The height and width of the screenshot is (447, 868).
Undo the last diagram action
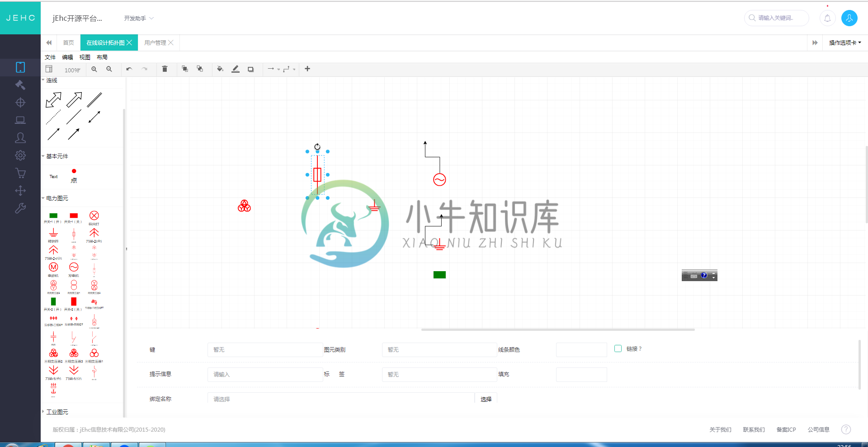pyautogui.click(x=129, y=69)
